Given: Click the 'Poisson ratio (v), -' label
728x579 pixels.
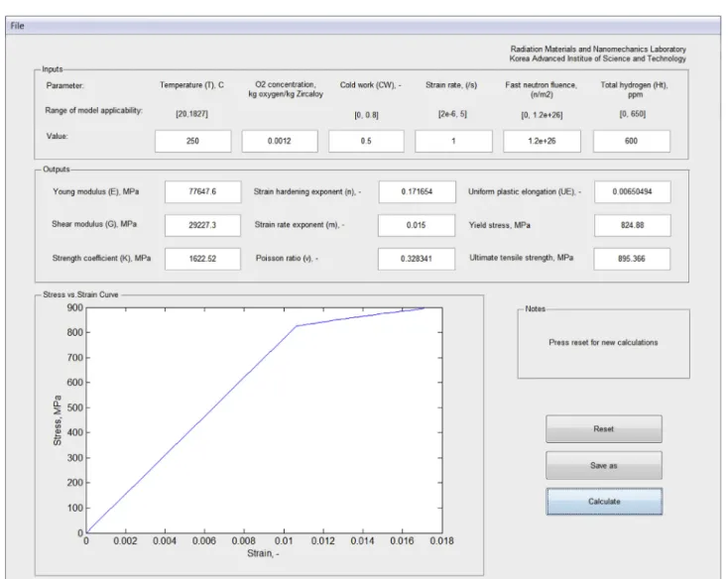Looking at the screenshot, I should (287, 258).
